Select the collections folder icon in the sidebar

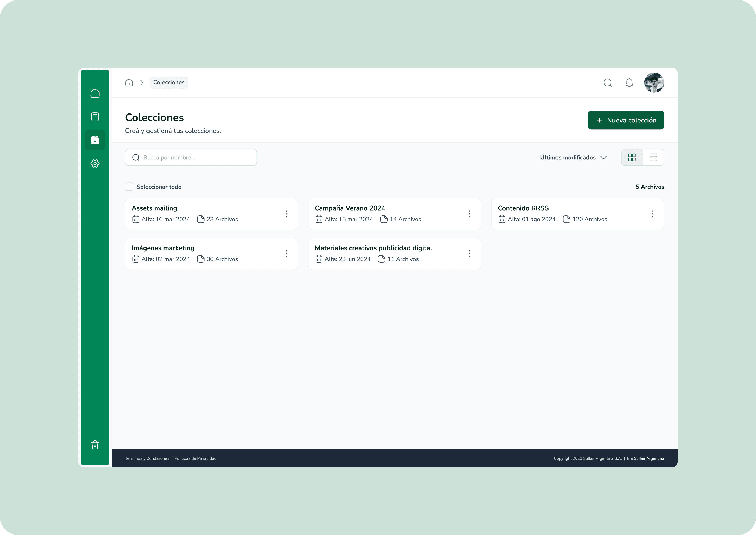(x=95, y=140)
